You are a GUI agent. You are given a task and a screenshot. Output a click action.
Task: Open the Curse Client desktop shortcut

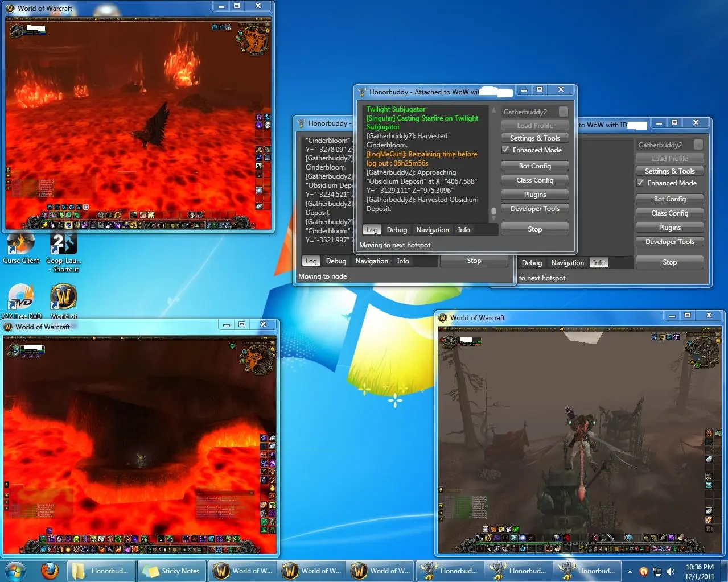[x=21, y=249]
